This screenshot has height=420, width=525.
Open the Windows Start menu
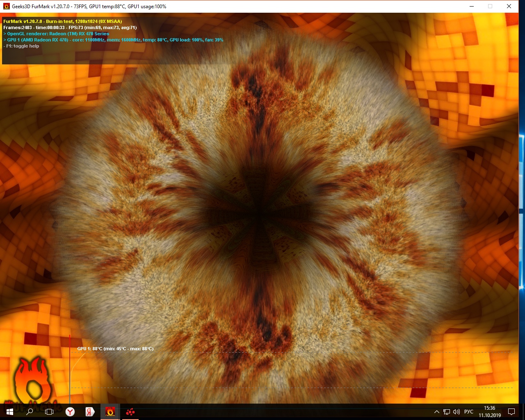coord(9,412)
